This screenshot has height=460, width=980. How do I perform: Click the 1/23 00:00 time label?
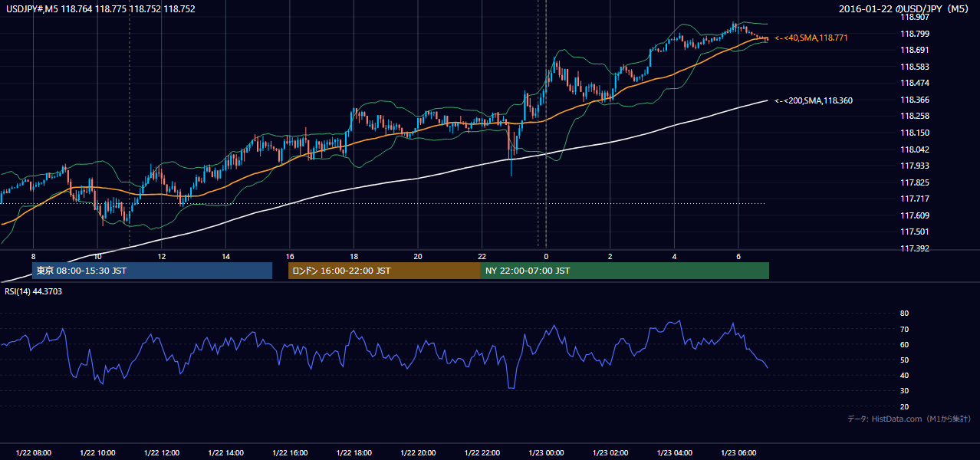[x=546, y=452]
